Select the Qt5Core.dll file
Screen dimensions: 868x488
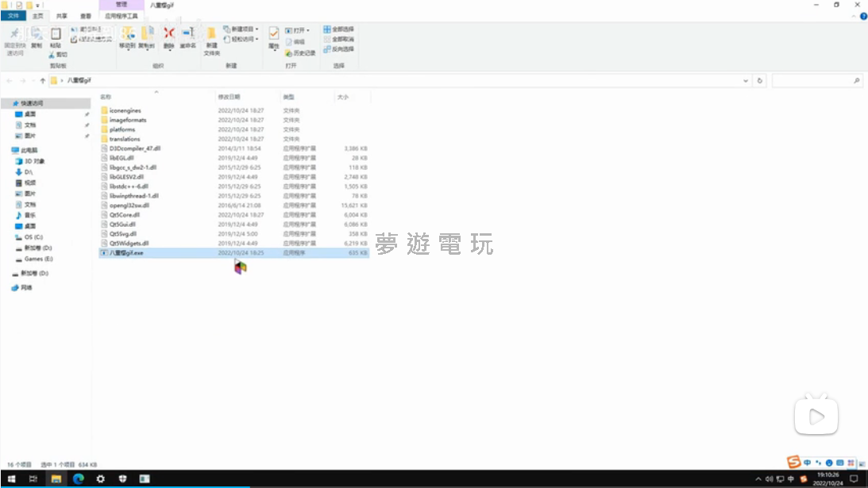coord(125,214)
